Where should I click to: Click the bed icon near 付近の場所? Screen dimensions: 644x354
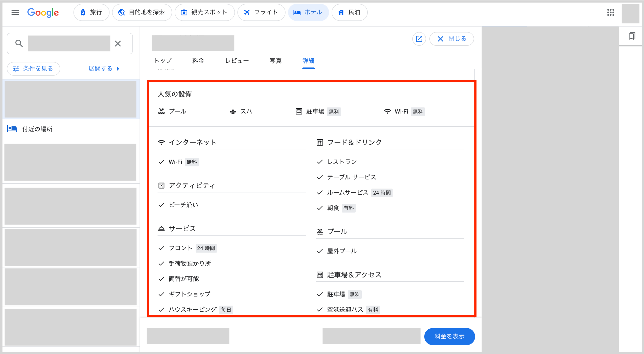[x=12, y=129]
